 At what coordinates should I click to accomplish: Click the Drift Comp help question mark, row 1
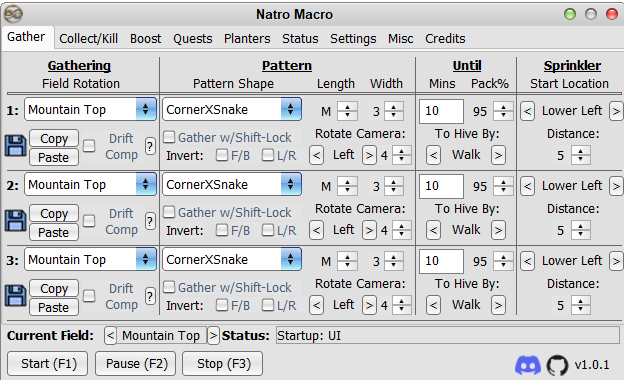pos(150,146)
